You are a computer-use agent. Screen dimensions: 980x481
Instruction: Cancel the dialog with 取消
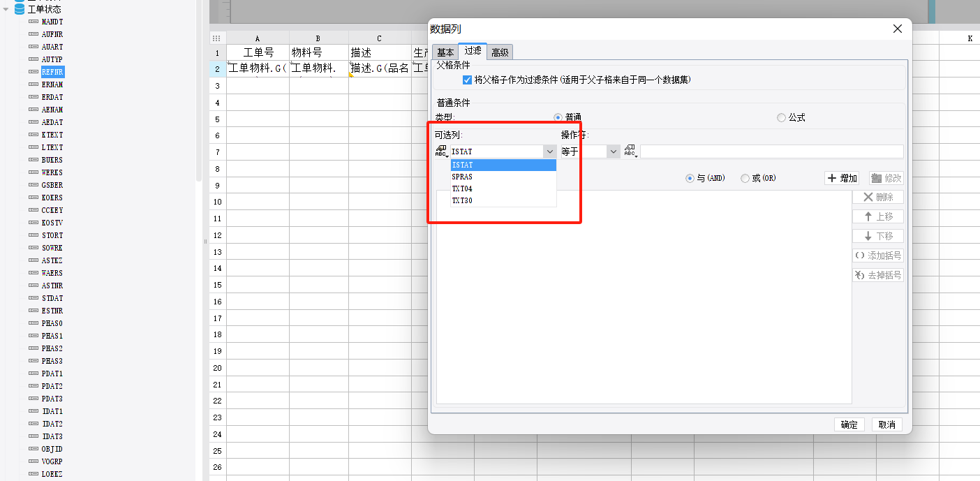coord(887,424)
